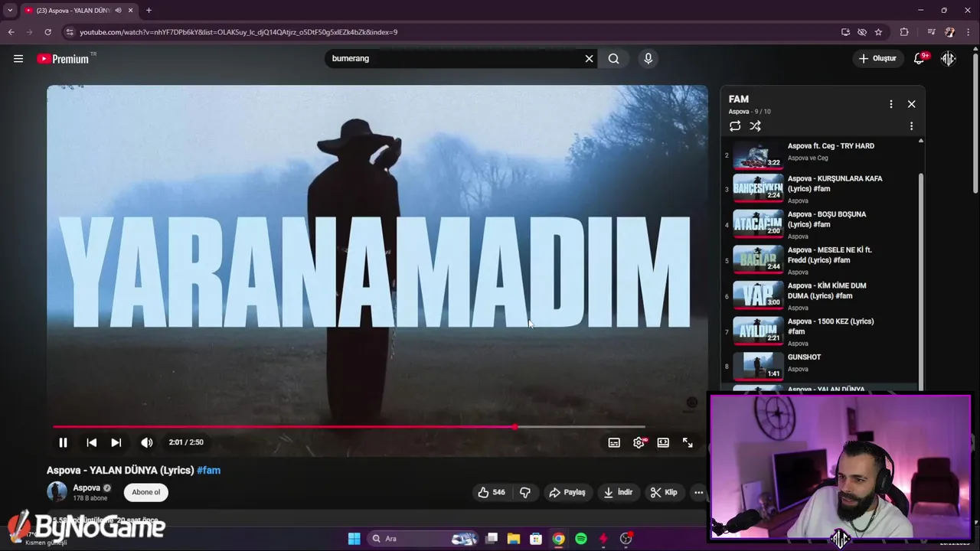Open the crossed-eye icon in address bar
The image size is (980, 551).
pyautogui.click(x=862, y=32)
